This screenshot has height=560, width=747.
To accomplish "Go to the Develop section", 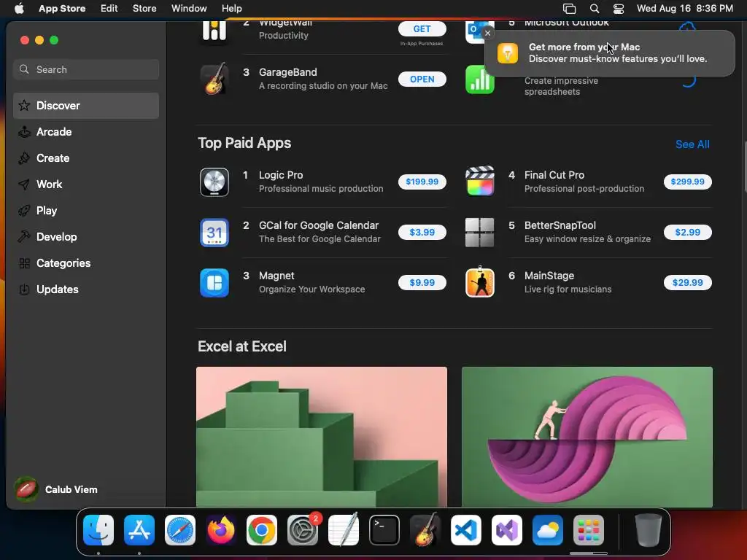I will (86, 237).
